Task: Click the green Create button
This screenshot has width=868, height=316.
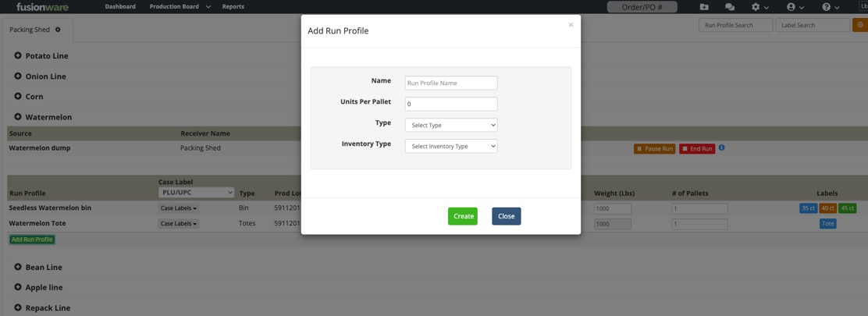Action: 463,216
